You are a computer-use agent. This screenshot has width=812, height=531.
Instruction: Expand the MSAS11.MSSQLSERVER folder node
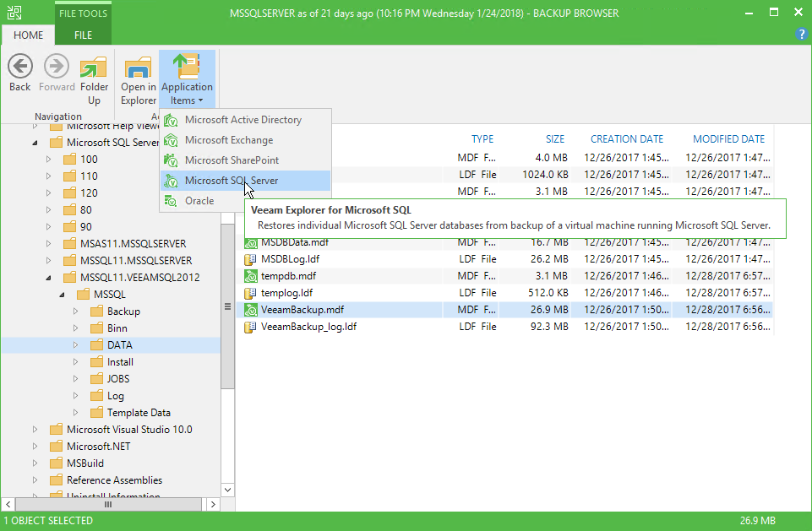tap(48, 244)
